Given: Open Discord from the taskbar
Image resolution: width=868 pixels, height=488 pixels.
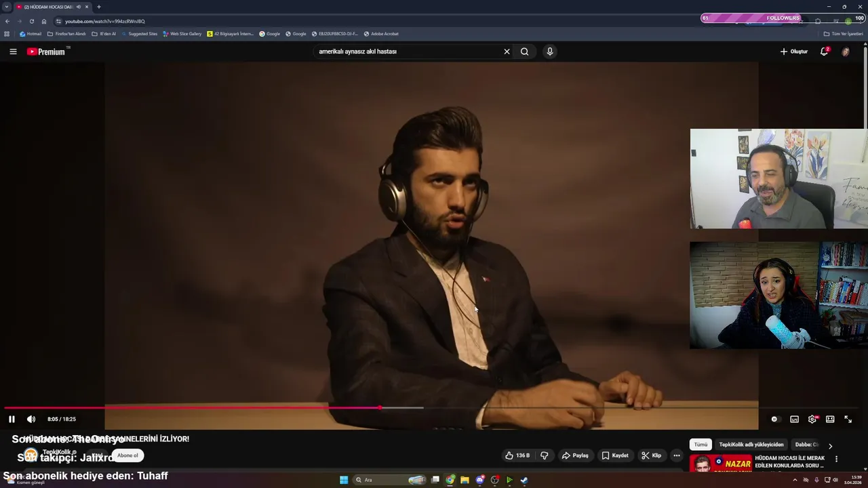Looking at the screenshot, I should point(480,480).
